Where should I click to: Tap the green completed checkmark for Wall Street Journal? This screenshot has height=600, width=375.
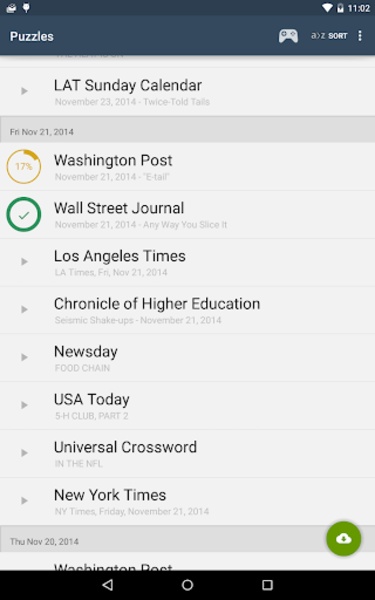pos(24,214)
